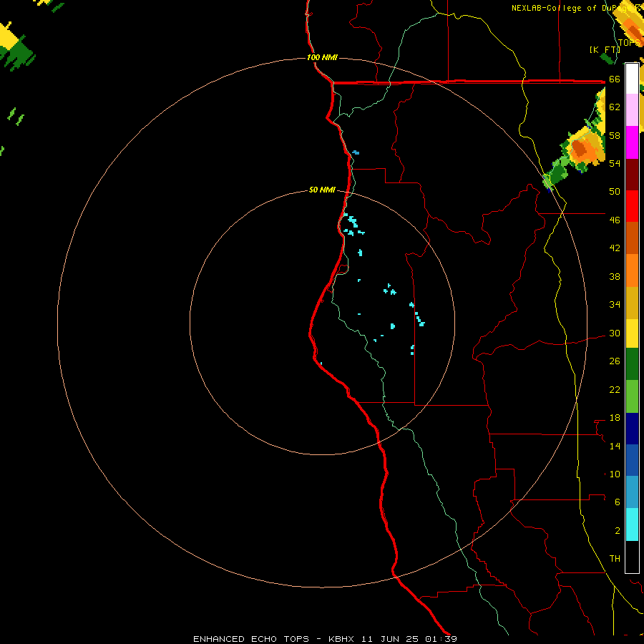Pick the dark red (maroon) legend swatch
Image resolution: width=644 pixels, height=644 pixels.
tap(632, 175)
